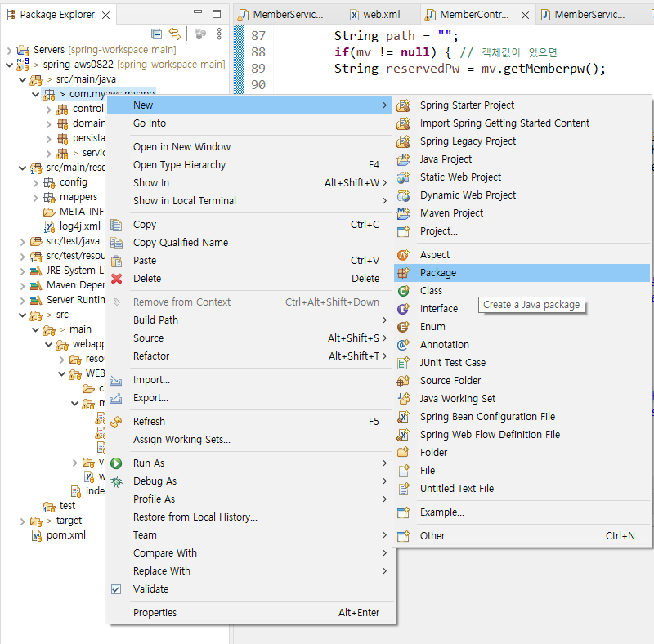Expand the Servers project node

coord(9,50)
